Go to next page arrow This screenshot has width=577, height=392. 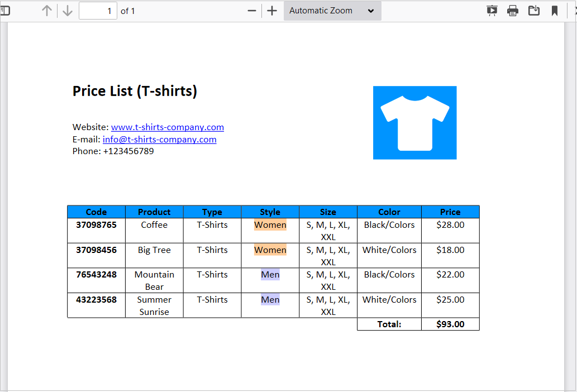coord(68,11)
